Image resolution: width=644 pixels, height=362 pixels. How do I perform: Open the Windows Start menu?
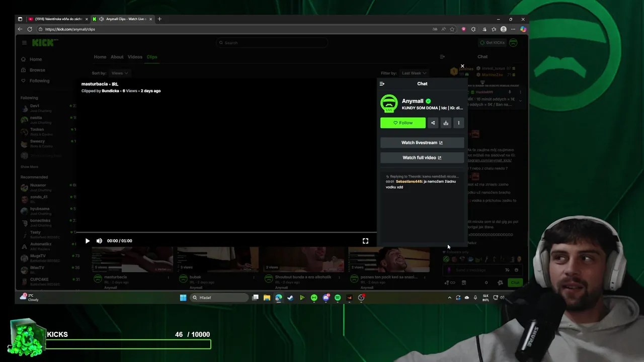[183, 298]
